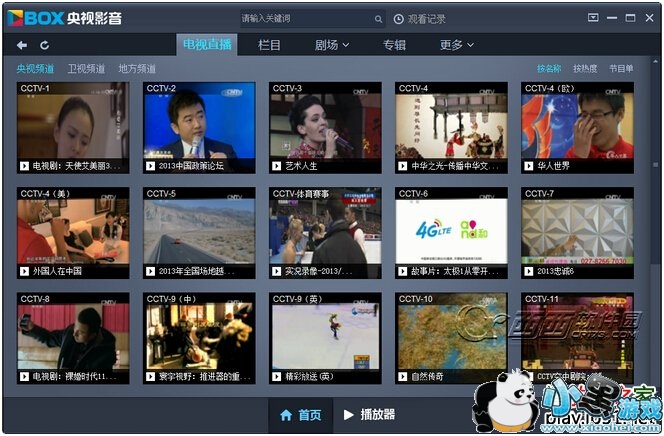The height and width of the screenshot is (436, 664).
Task: Open the CCTV-7 channel thumbnail
Action: 577,233
